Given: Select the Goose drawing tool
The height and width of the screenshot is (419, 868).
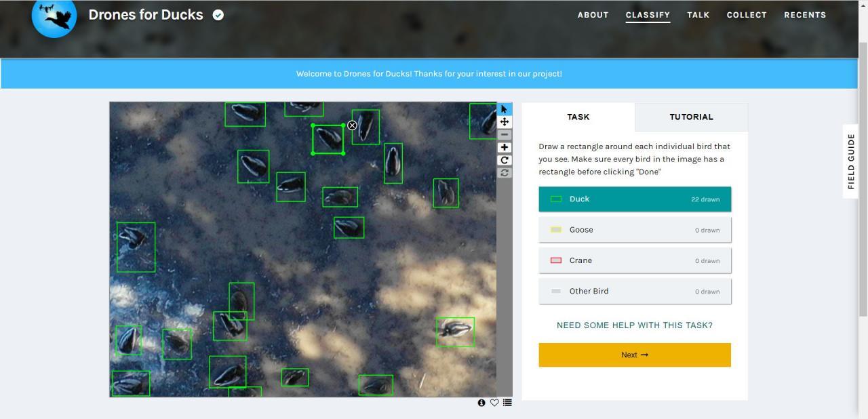Looking at the screenshot, I should (635, 230).
